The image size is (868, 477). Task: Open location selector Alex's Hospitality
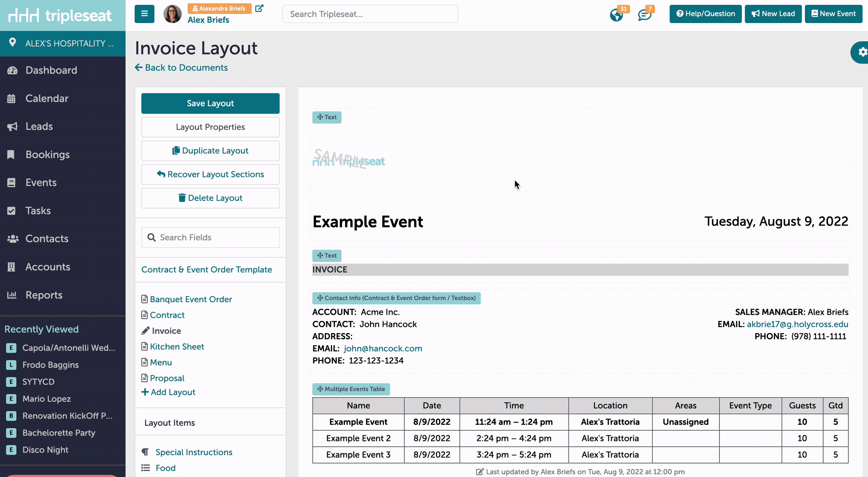click(63, 43)
